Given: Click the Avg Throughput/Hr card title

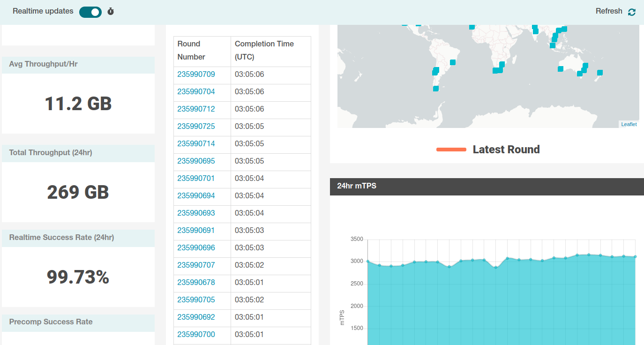Looking at the screenshot, I should (x=43, y=64).
